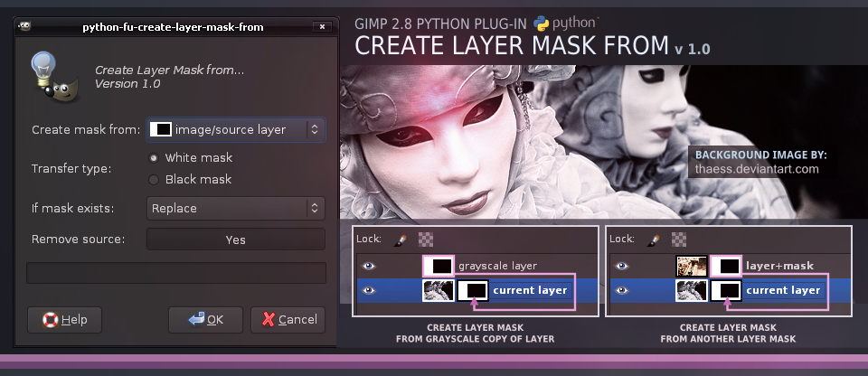Hide the layer+mask layer via eye icon
The height and width of the screenshot is (376, 868).
pyautogui.click(x=622, y=266)
